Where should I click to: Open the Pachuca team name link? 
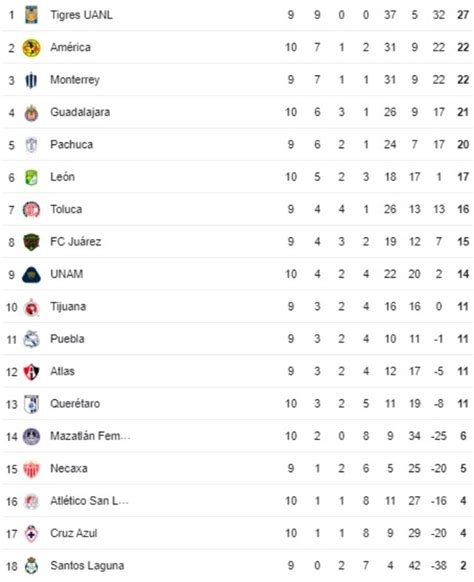[72, 144]
